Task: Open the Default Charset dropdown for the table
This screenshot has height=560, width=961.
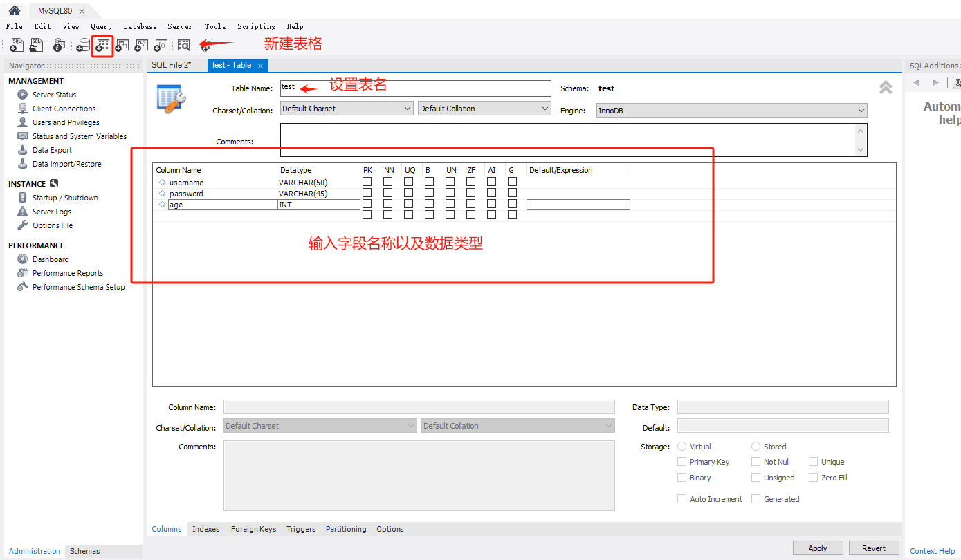Action: pyautogui.click(x=347, y=109)
